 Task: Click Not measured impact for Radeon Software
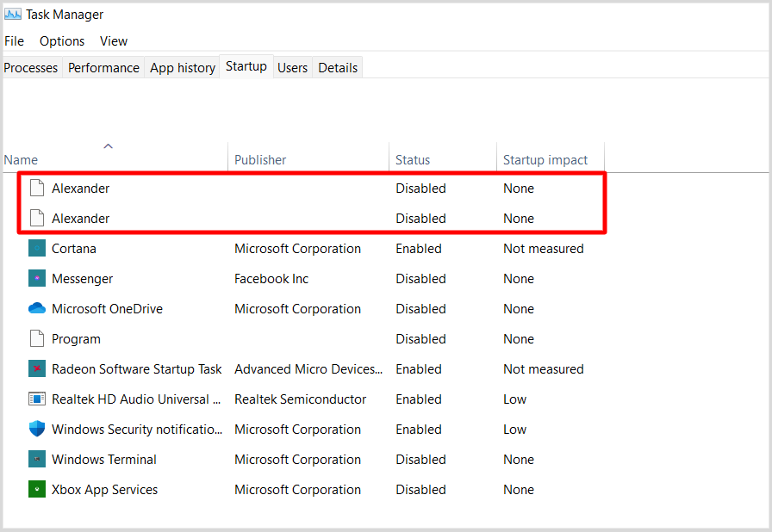point(544,369)
